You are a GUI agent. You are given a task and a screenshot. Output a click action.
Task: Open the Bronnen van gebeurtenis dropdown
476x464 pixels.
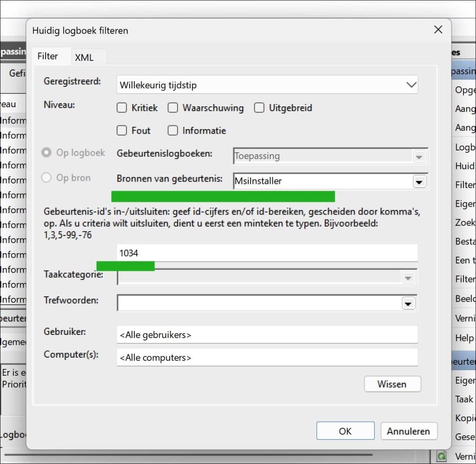pyautogui.click(x=420, y=181)
